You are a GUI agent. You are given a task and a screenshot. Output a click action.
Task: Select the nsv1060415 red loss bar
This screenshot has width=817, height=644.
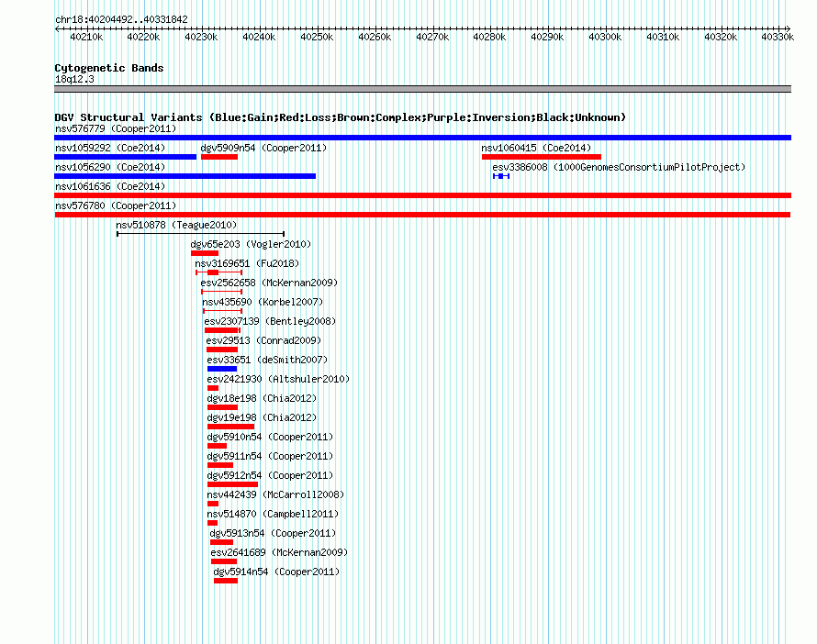pyautogui.click(x=542, y=157)
